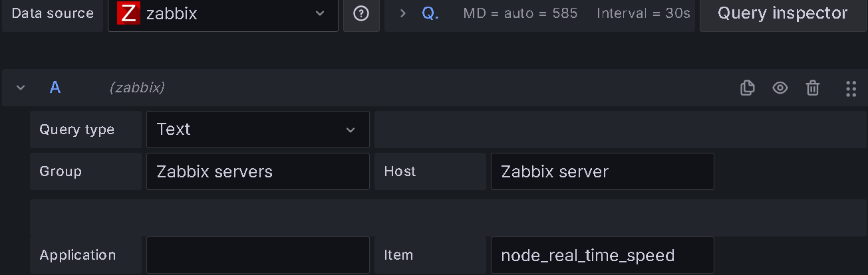Open the Query type dropdown showing Text
Viewport: 868px width, 275px height.
[x=257, y=130]
